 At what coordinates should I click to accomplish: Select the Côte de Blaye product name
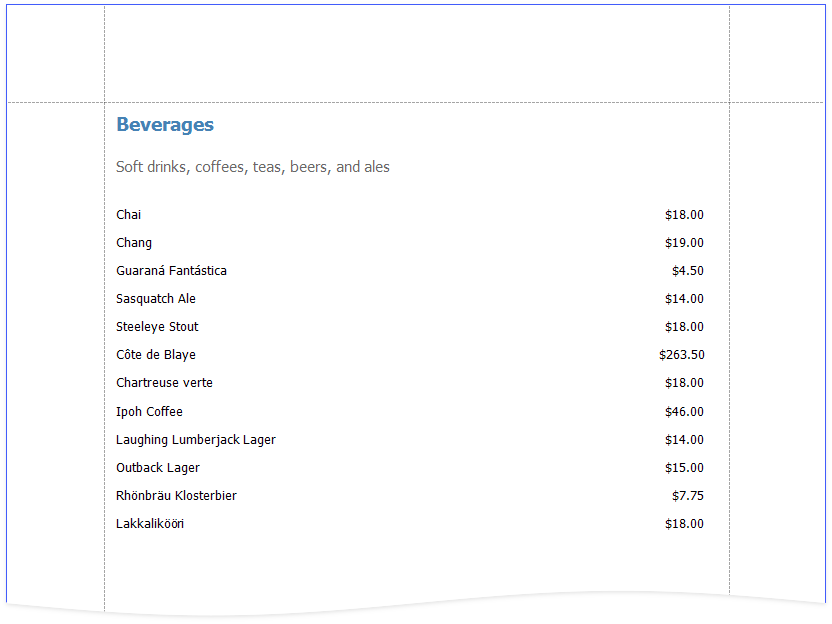tap(156, 355)
